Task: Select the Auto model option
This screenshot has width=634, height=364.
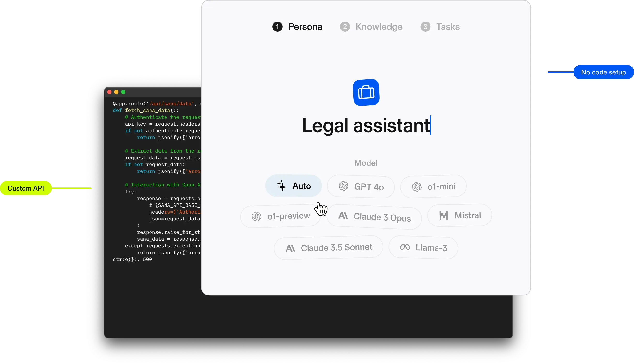Action: 294,186
